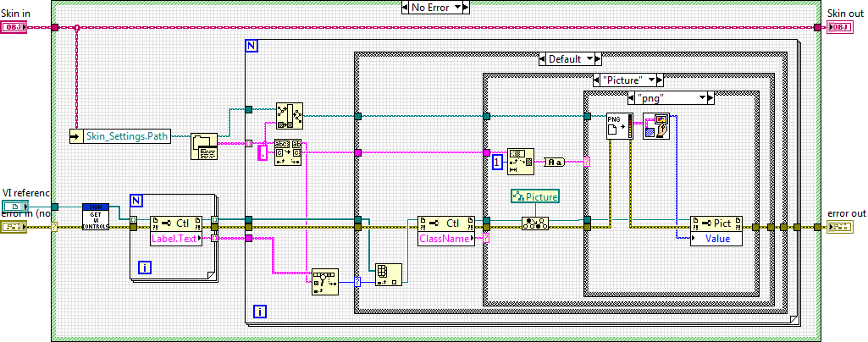Go to previous case from "Picture"
The image size is (868, 342).
(597, 80)
